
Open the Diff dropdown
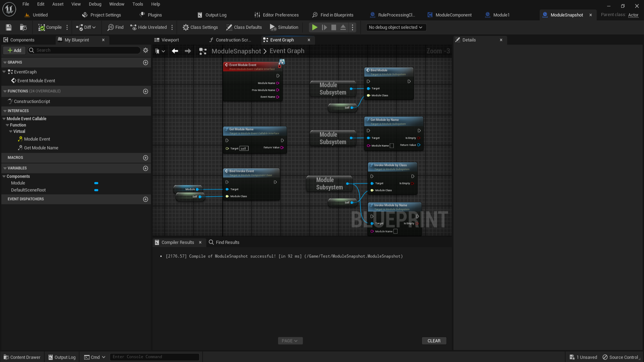pos(86,27)
